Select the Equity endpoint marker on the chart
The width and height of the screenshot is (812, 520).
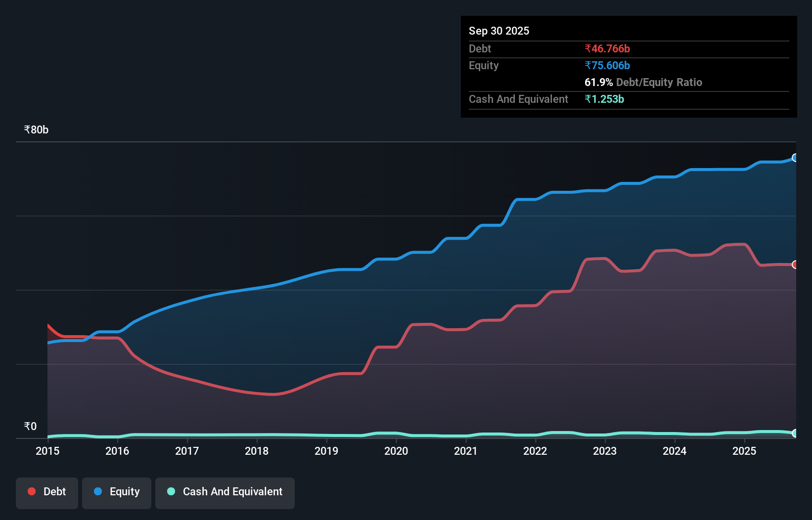point(795,158)
